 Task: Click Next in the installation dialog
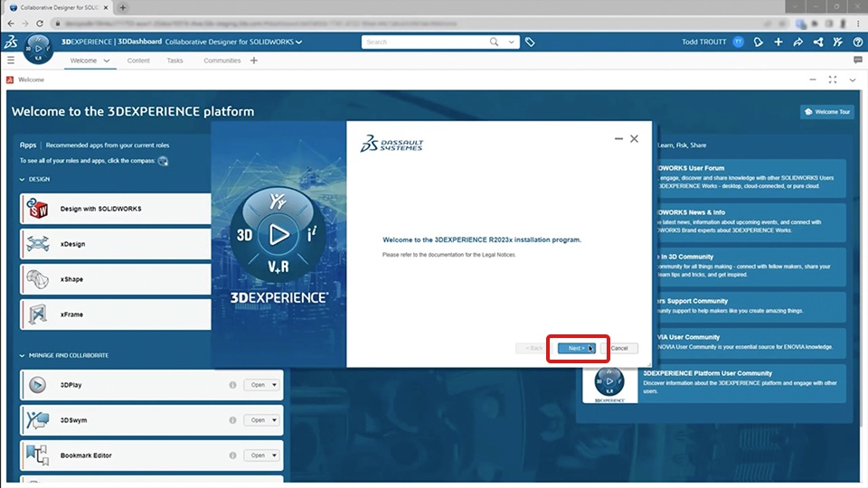[x=577, y=348]
